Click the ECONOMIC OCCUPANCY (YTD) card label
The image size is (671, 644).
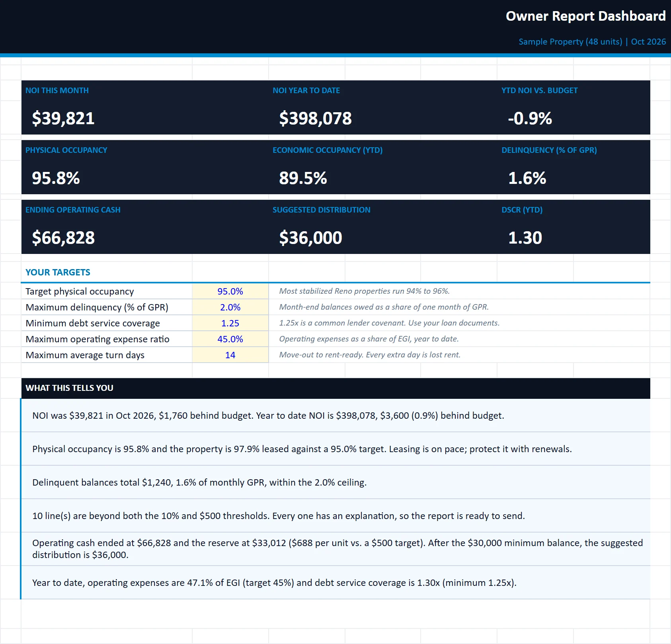coord(328,150)
